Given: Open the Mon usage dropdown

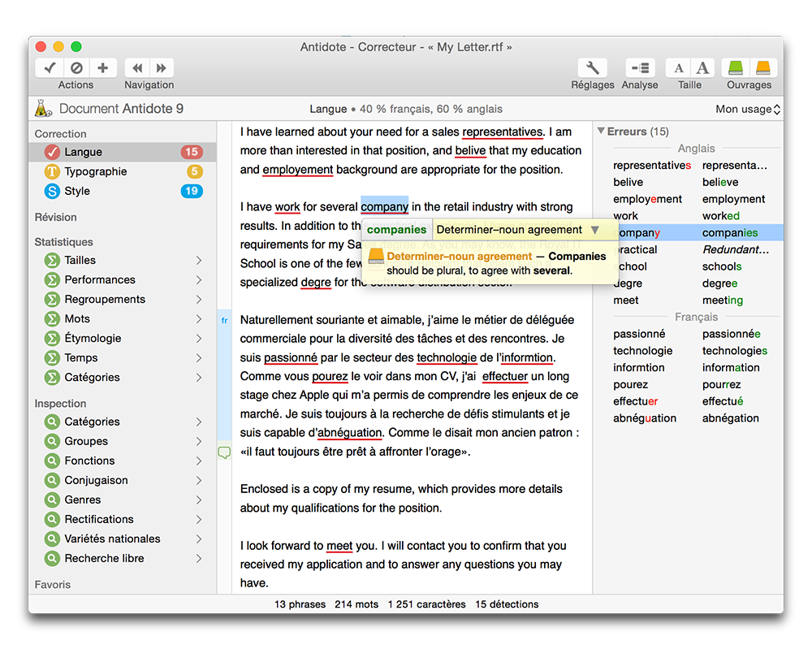Looking at the screenshot, I should 748,110.
